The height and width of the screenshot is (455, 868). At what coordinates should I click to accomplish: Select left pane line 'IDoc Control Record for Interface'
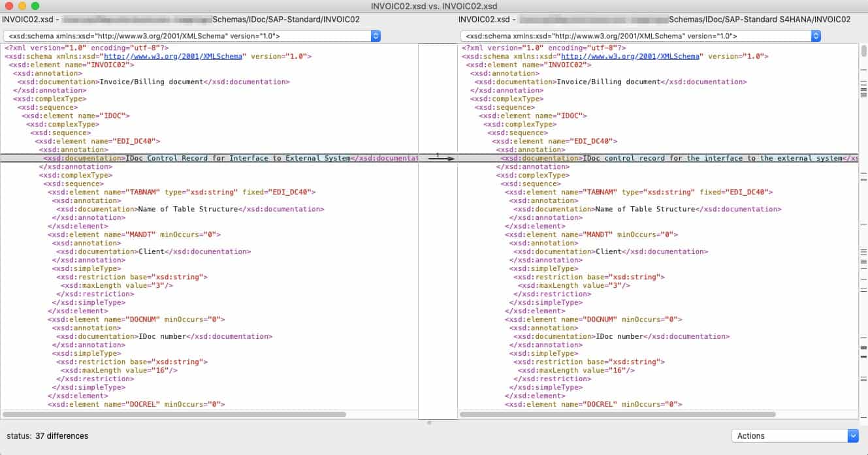(231, 158)
